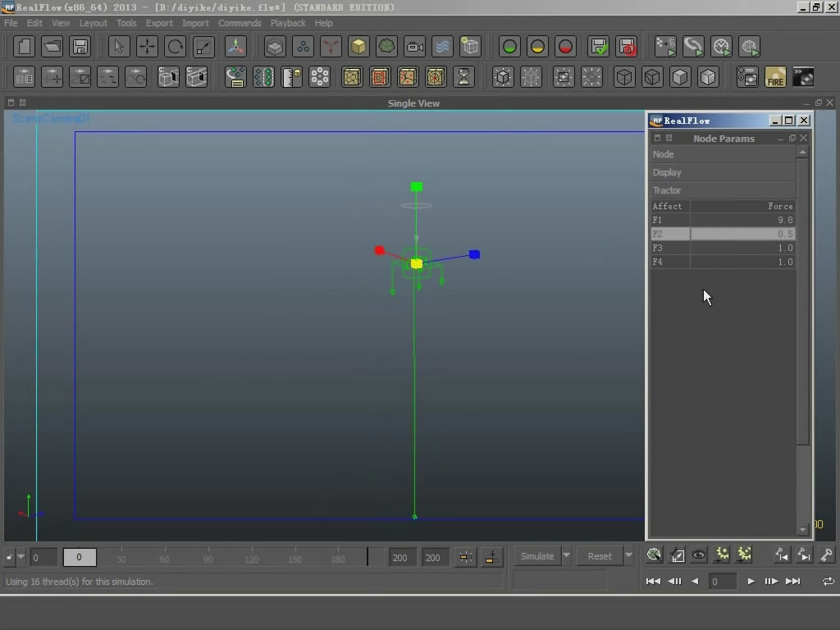The width and height of the screenshot is (840, 630).
Task: Click the green mesh blob icon
Action: point(386,47)
